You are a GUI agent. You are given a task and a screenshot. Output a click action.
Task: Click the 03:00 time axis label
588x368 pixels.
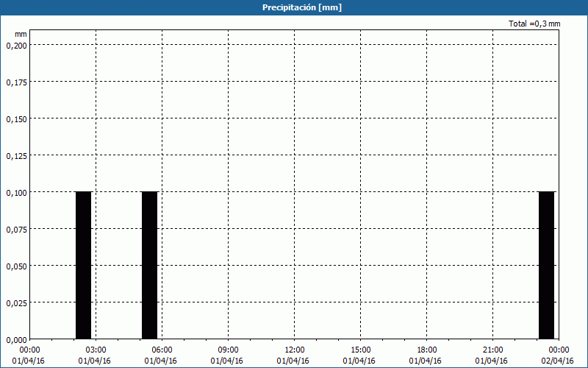[x=96, y=350]
